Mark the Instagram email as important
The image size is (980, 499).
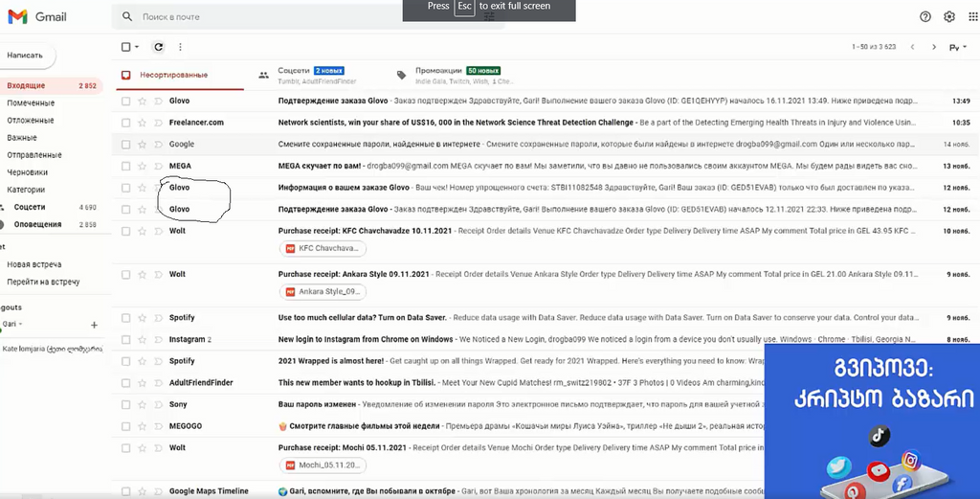[x=158, y=340]
